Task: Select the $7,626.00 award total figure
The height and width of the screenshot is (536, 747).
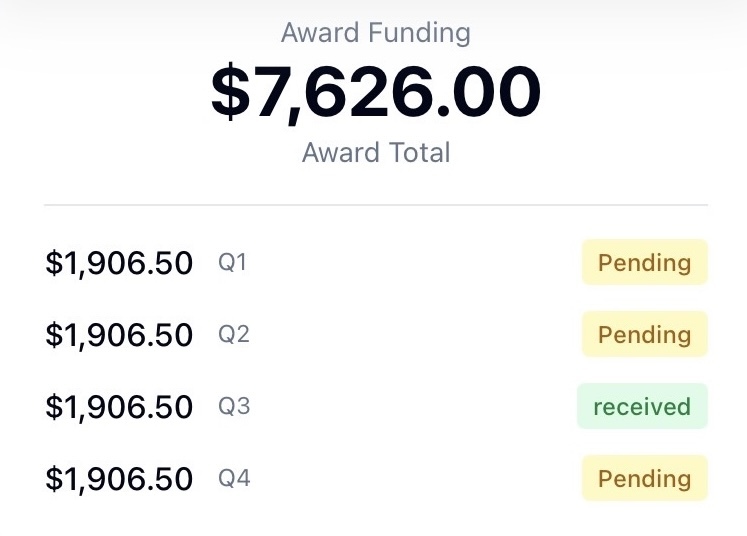Action: (x=376, y=91)
